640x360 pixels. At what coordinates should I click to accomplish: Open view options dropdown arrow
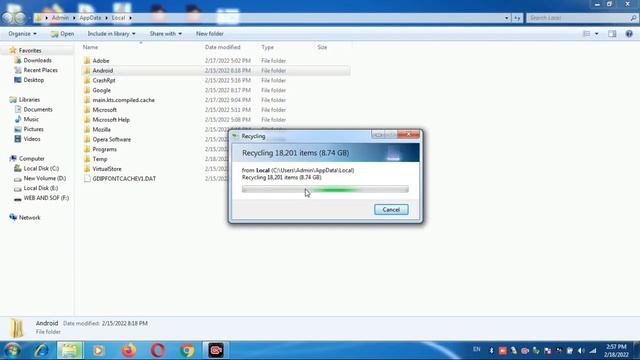tap(596, 34)
